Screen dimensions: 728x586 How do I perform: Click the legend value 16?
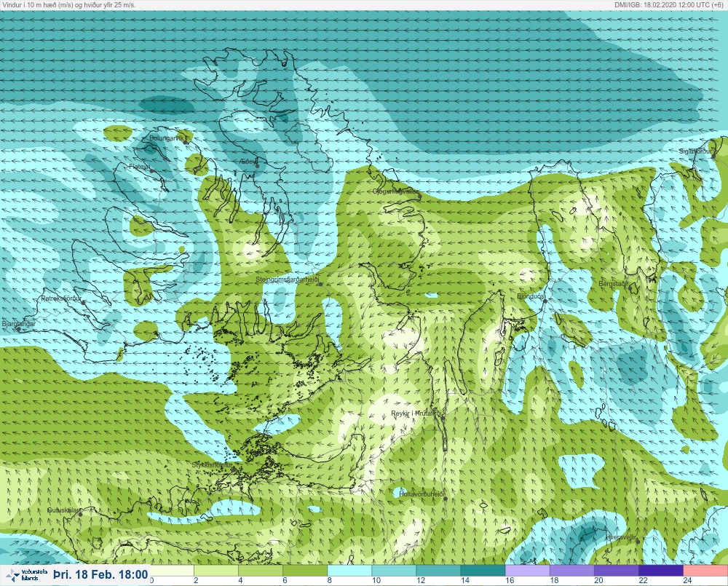510,580
